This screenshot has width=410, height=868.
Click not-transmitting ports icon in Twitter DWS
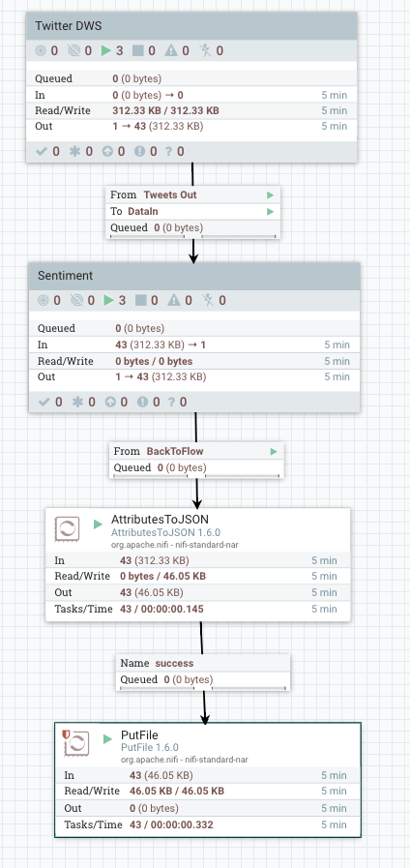73,51
